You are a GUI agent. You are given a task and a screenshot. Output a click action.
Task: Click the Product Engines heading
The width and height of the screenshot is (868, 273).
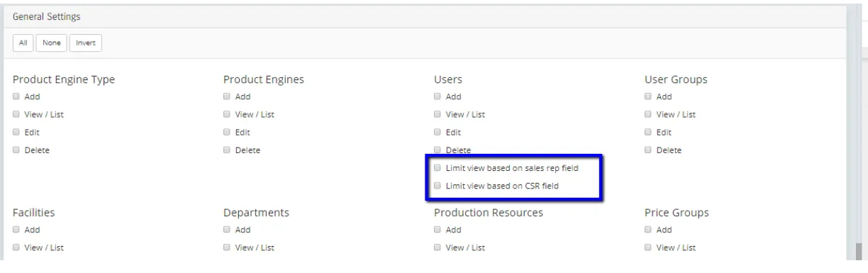[x=264, y=79]
